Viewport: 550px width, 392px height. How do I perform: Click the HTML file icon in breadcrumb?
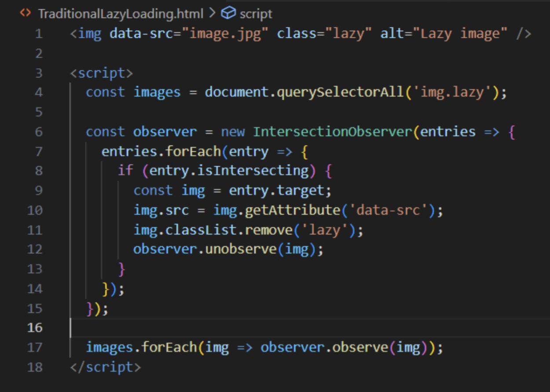26,13
